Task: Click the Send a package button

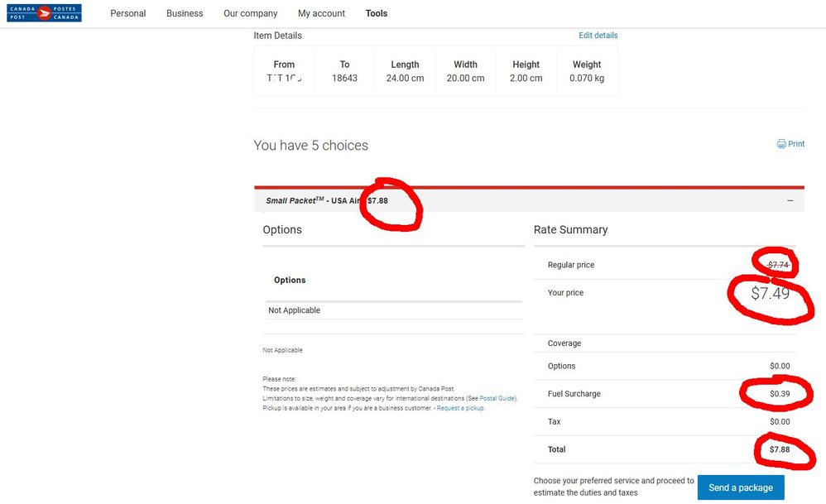Action: click(x=741, y=487)
